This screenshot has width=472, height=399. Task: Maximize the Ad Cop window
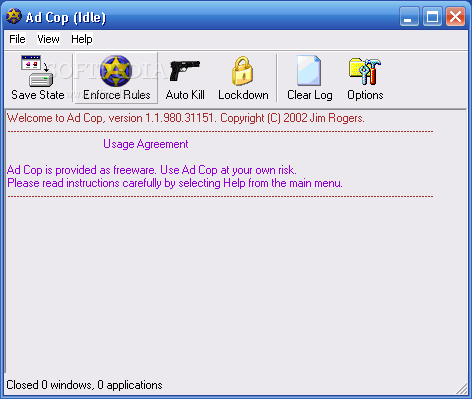(x=433, y=17)
